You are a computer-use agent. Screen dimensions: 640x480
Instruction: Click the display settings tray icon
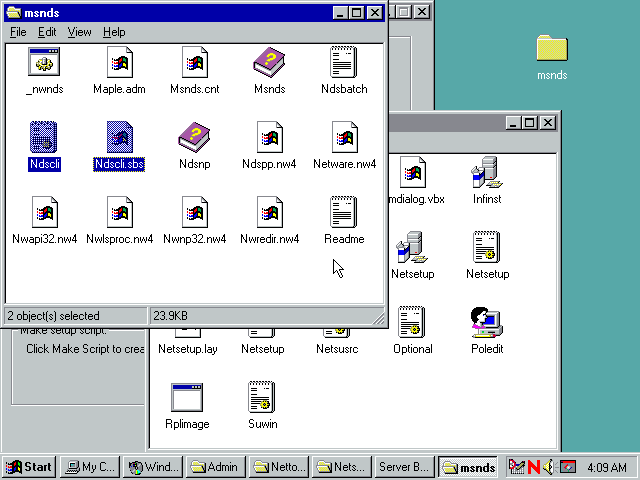[567, 467]
